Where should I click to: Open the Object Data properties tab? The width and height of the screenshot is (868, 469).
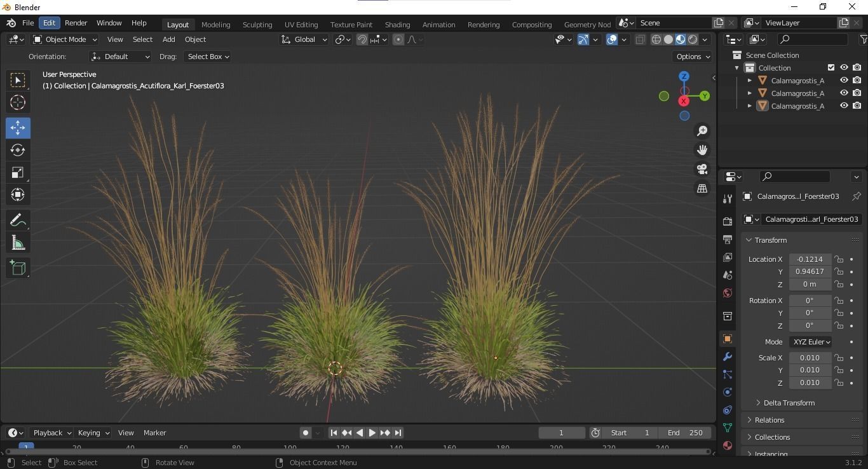pyautogui.click(x=728, y=428)
